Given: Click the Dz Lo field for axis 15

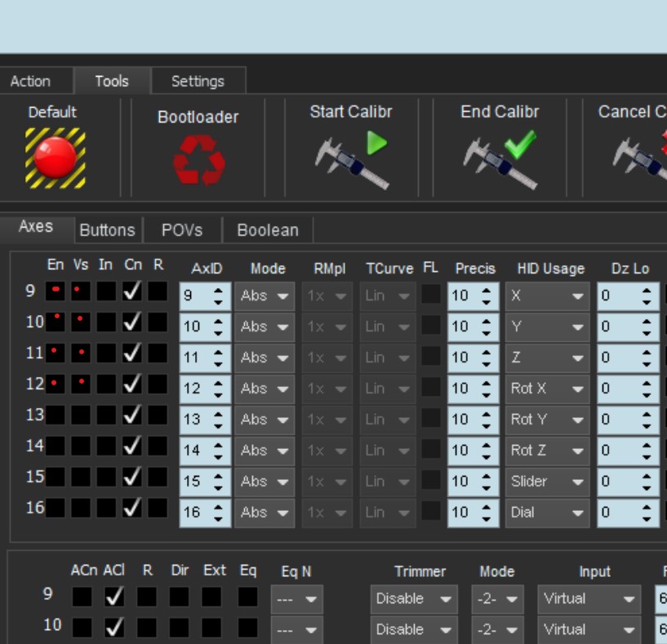Looking at the screenshot, I should (x=620, y=482).
